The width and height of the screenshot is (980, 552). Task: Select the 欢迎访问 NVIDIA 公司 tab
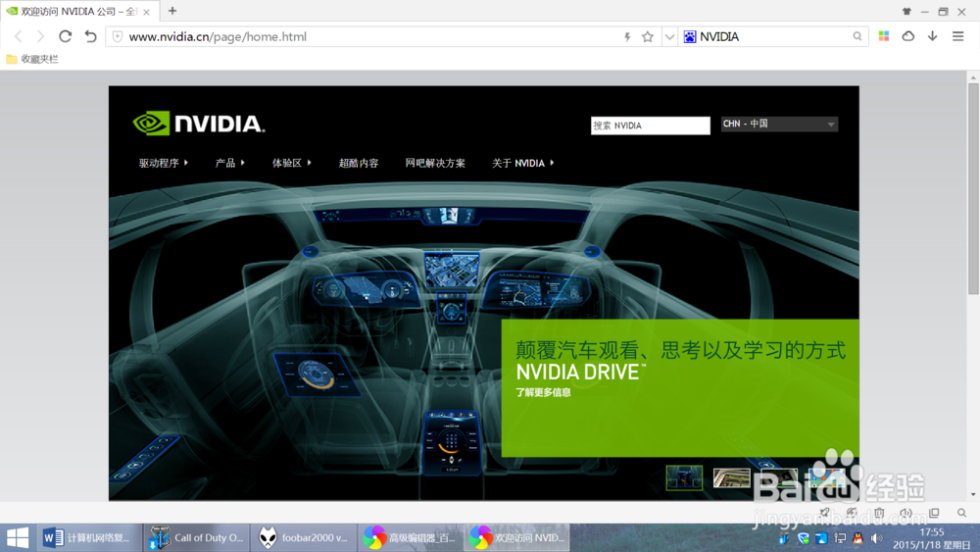[x=78, y=11]
